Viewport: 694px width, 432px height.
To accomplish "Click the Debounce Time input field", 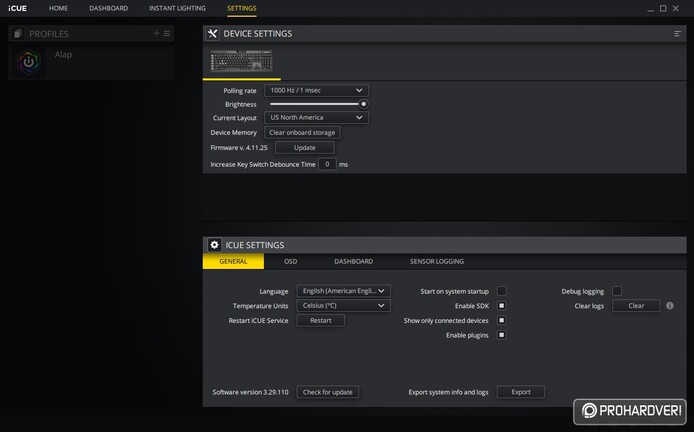I will (x=327, y=164).
